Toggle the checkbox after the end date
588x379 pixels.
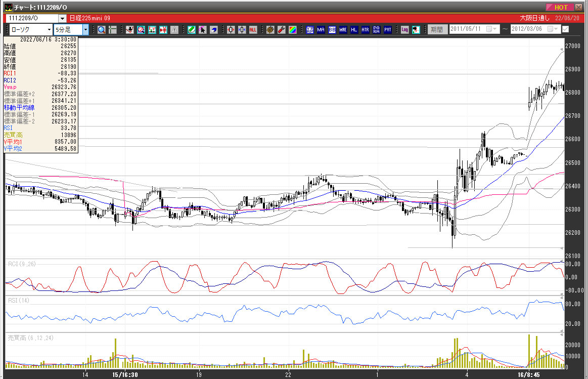coord(565,29)
